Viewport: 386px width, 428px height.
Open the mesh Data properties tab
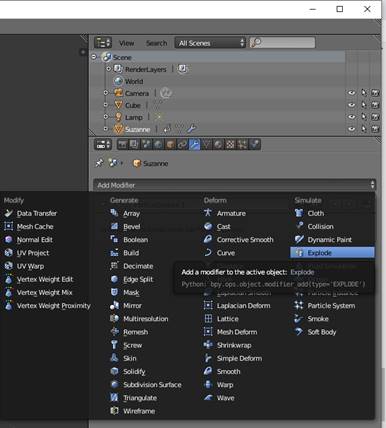pyautogui.click(x=207, y=144)
